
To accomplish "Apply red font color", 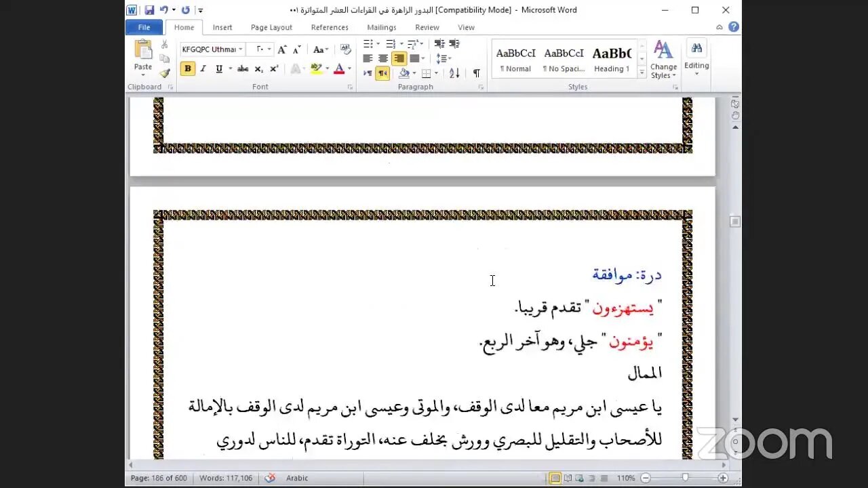I will [x=339, y=68].
